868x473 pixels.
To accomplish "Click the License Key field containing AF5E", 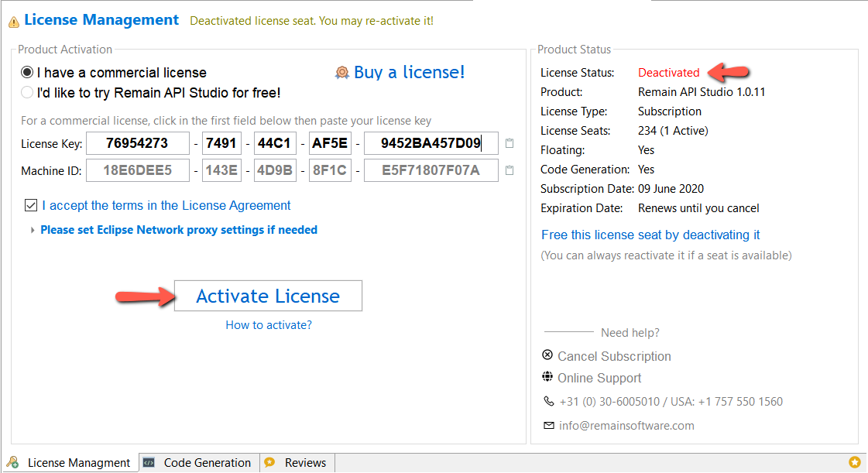I will 330,143.
